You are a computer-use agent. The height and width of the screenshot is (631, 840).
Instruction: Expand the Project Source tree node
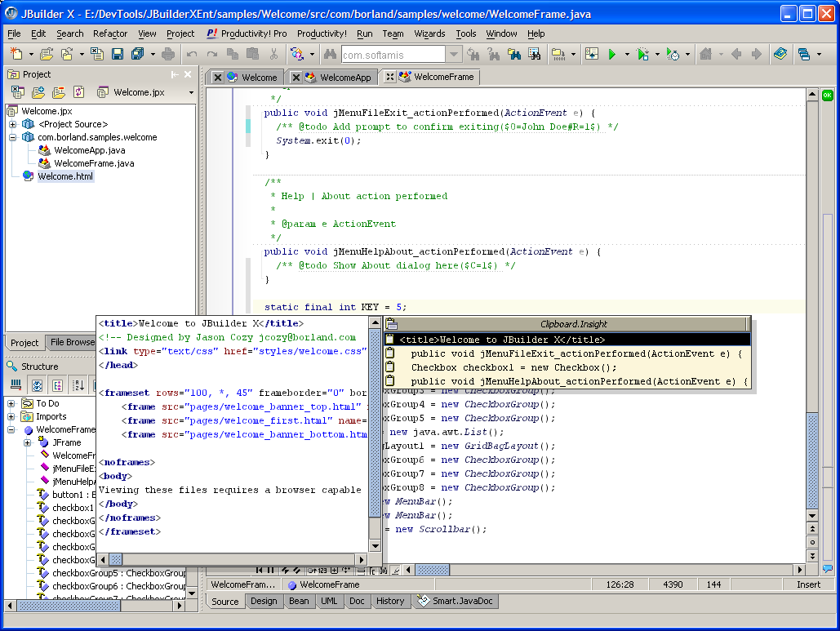pos(13,124)
